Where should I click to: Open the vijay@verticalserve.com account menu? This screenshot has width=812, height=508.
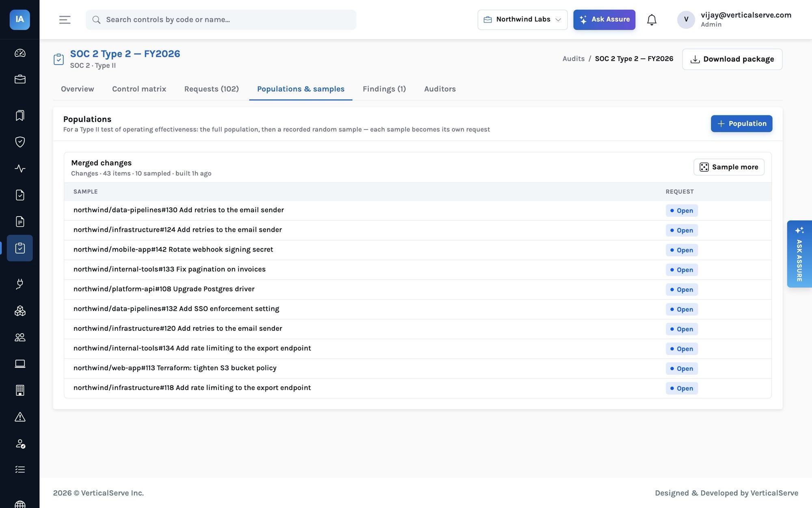[x=734, y=20]
